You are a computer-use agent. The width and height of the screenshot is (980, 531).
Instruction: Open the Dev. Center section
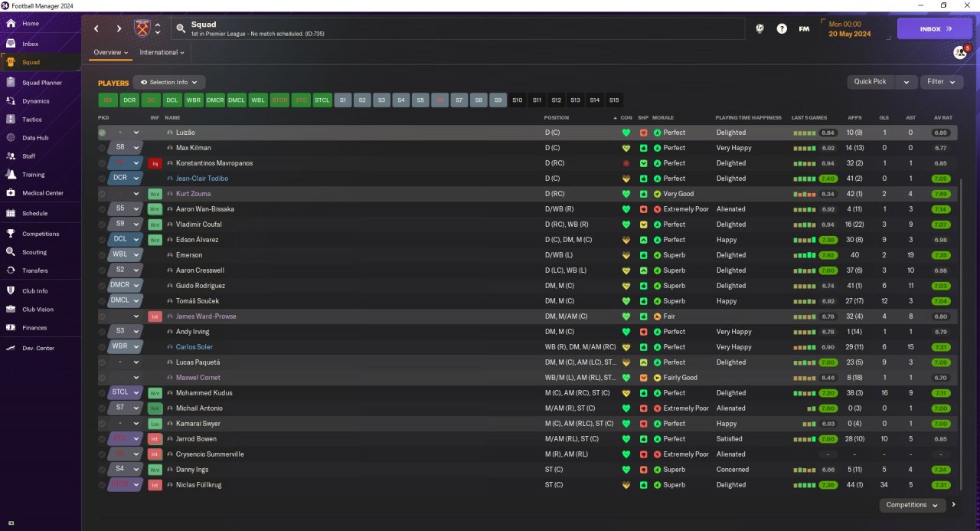coord(38,348)
